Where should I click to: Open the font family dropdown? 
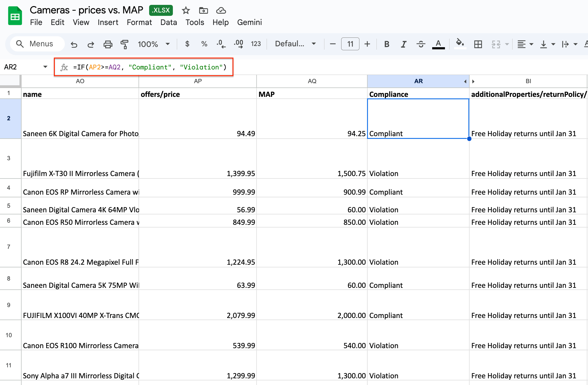(295, 44)
